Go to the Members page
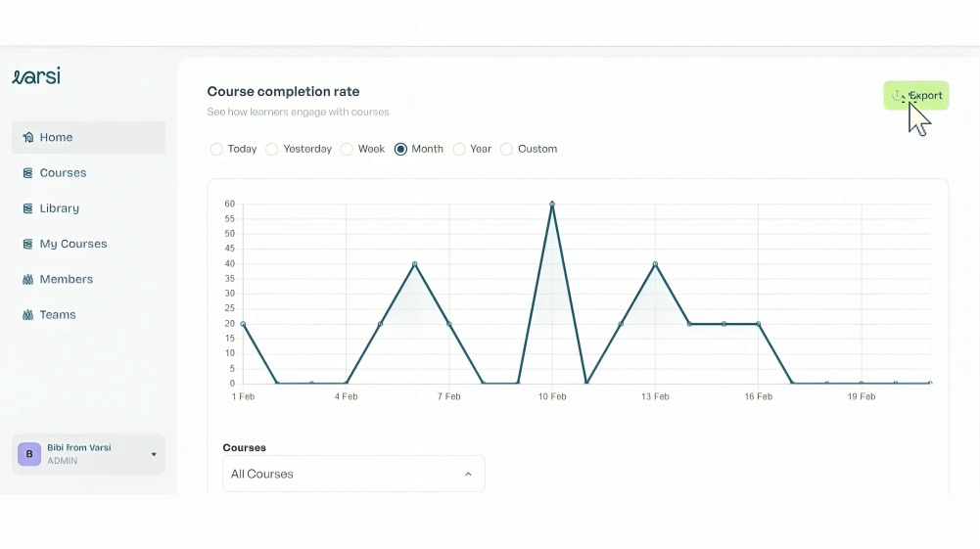The height and width of the screenshot is (549, 980). tap(67, 280)
